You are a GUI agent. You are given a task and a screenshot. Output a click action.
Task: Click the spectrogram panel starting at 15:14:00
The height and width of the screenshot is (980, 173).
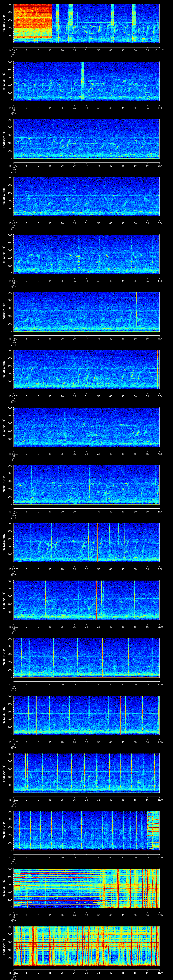click(86, 888)
